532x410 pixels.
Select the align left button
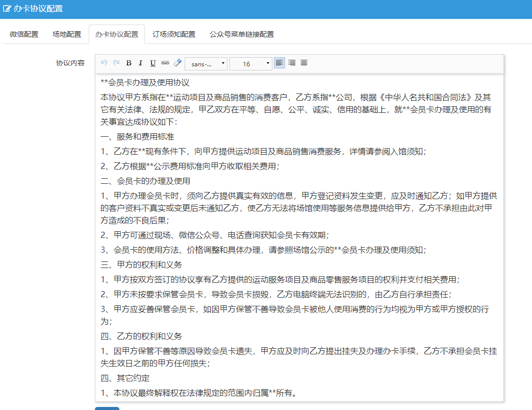pyautogui.click(x=279, y=63)
